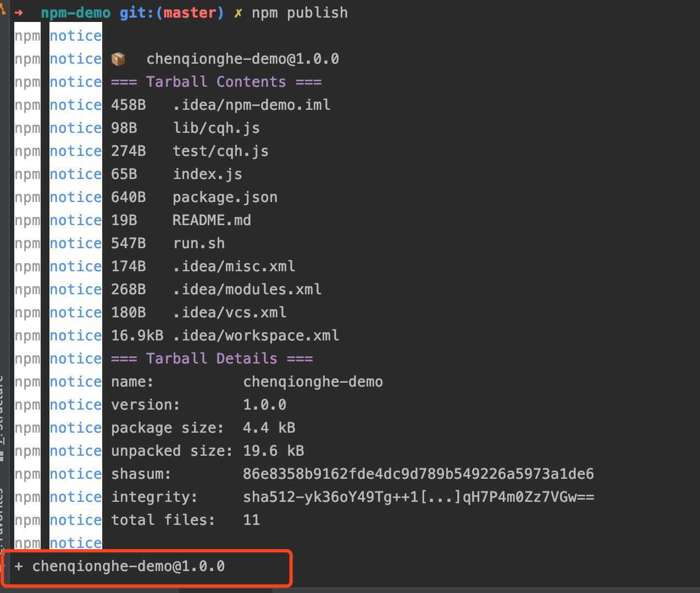The width and height of the screenshot is (700, 593).
Task: Click the package emoji before chenqionghe-demo@1.0.0
Action: tap(118, 59)
